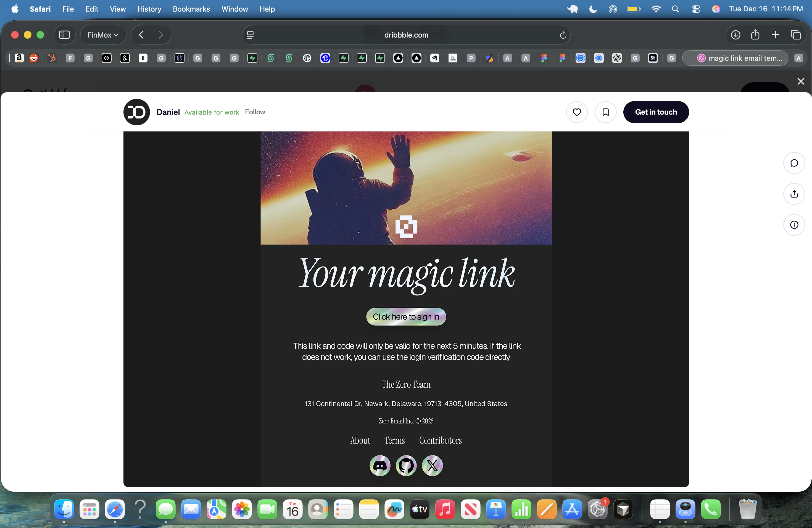Image resolution: width=812 pixels, height=528 pixels.
Task: Toggle the Safari sidebar
Action: click(64, 35)
